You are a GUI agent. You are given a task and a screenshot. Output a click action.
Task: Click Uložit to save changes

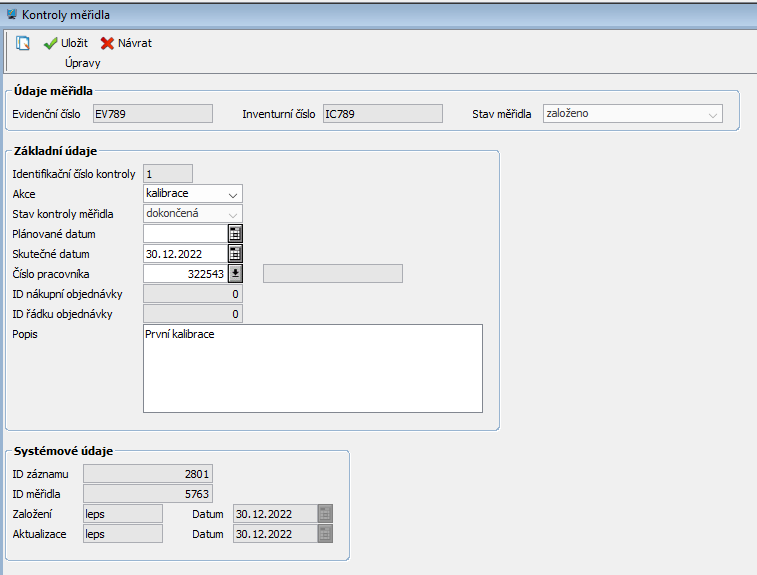click(65, 43)
